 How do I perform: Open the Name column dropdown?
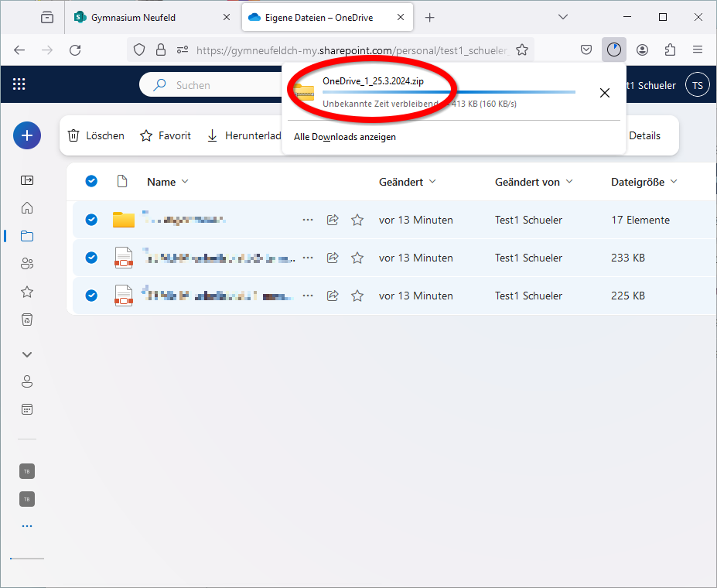click(x=168, y=182)
